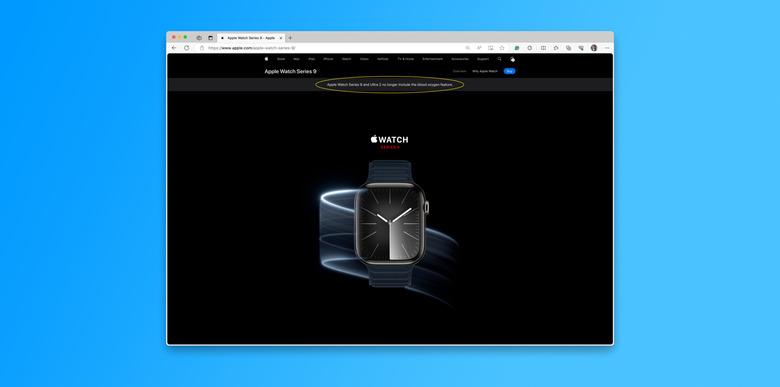Screen dimensions: 780x387
Task: Click the Apple Watch product image
Action: (x=390, y=223)
